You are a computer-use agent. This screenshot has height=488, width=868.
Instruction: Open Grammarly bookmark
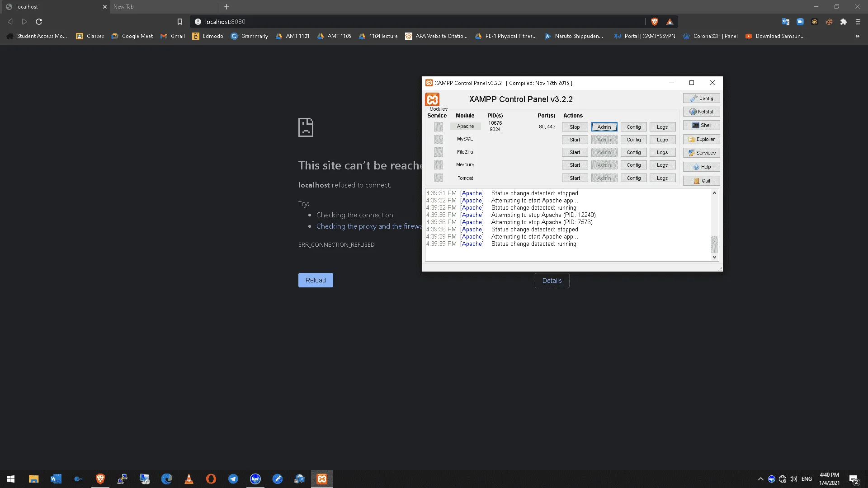pyautogui.click(x=250, y=36)
